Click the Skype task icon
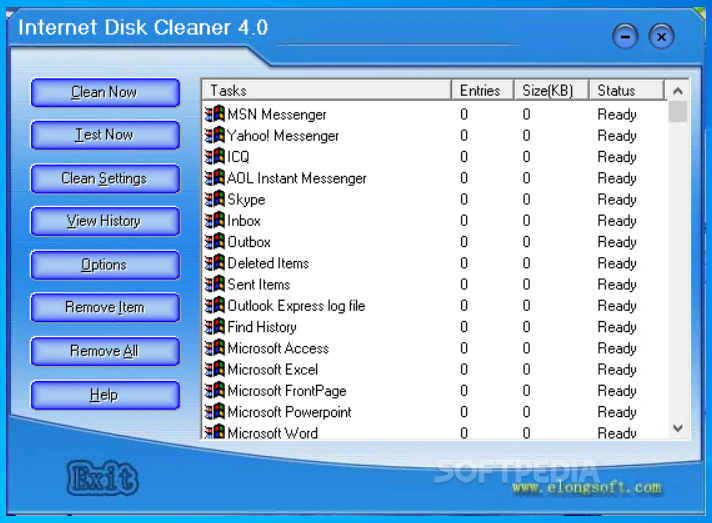 click(215, 199)
